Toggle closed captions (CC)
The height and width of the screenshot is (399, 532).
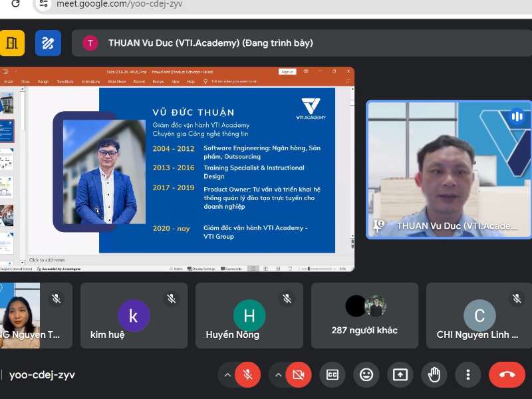tap(332, 375)
